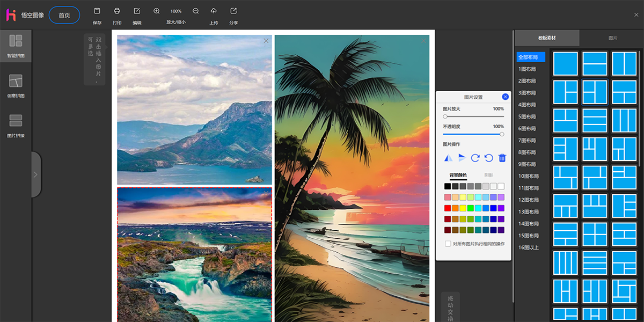Switch to the 背景颜色 tab
This screenshot has height=322, width=644.
458,175
